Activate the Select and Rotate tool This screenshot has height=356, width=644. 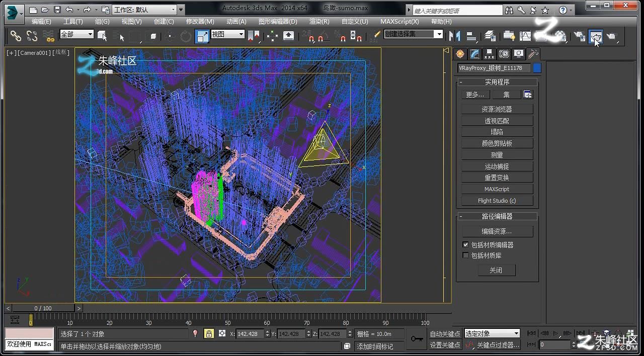click(x=186, y=36)
